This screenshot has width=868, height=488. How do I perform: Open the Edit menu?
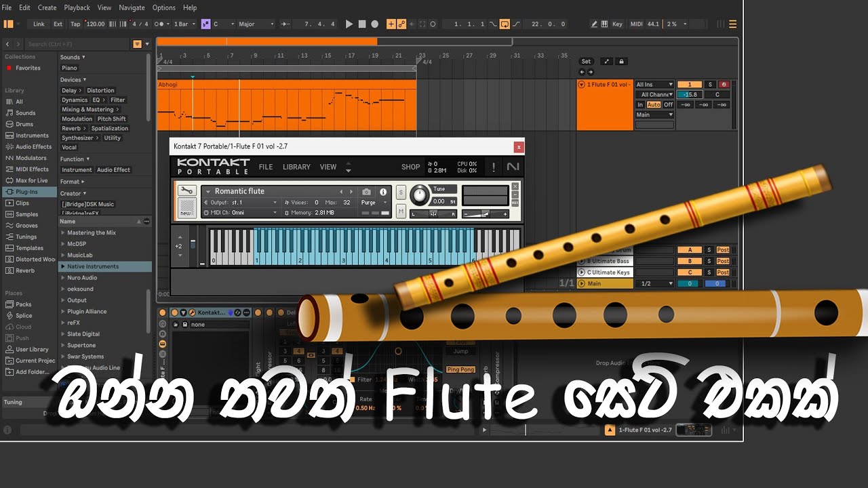click(x=24, y=7)
